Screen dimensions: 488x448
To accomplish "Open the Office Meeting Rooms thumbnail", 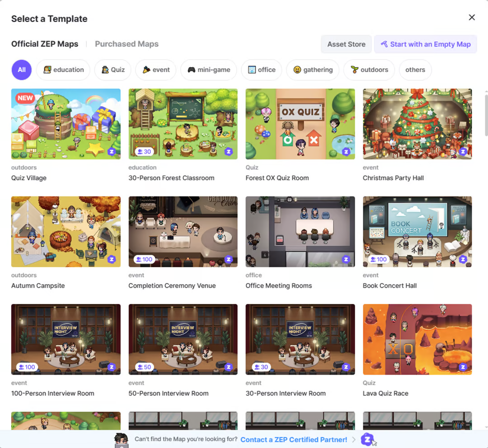I will 300,232.
